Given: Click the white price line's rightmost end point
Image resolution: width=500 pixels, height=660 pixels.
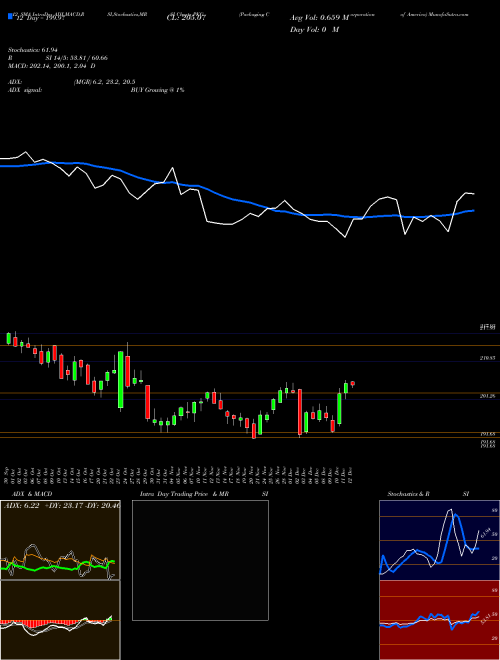Looking at the screenshot, I should click(474, 194).
